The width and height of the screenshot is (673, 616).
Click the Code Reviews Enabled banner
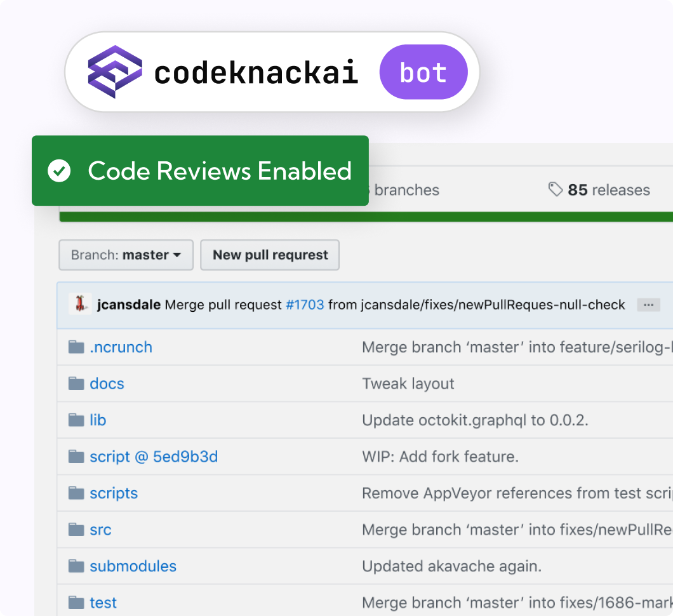tap(200, 170)
